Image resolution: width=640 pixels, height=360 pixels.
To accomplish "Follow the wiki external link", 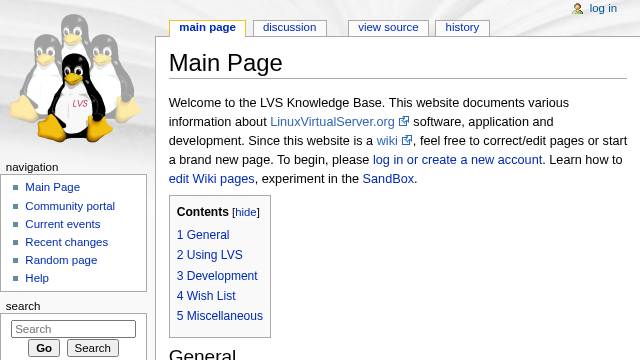I will click(387, 141).
